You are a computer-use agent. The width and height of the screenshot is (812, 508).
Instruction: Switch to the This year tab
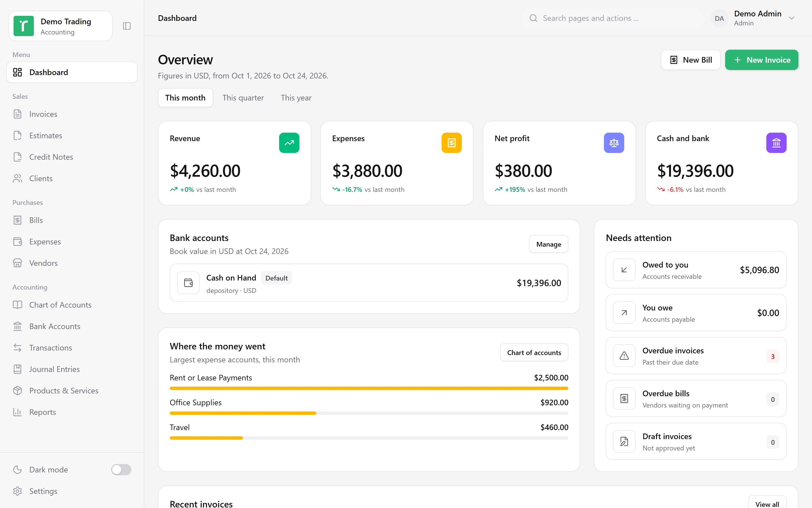pyautogui.click(x=296, y=98)
